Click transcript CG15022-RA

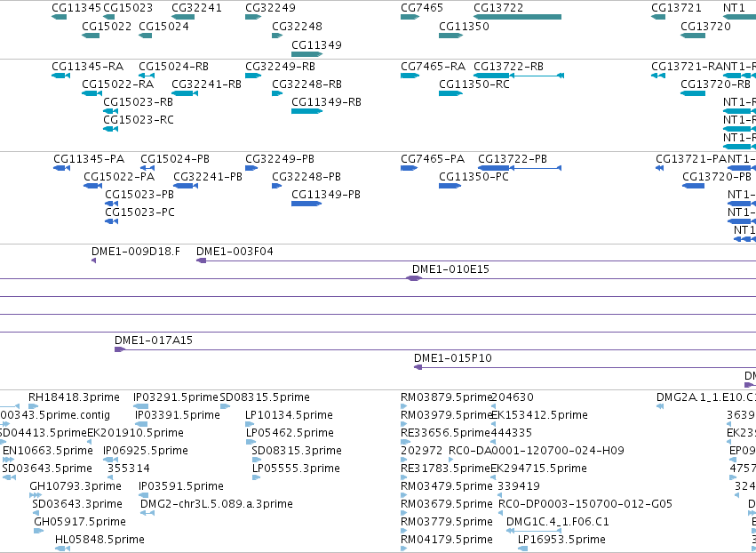coord(117,84)
